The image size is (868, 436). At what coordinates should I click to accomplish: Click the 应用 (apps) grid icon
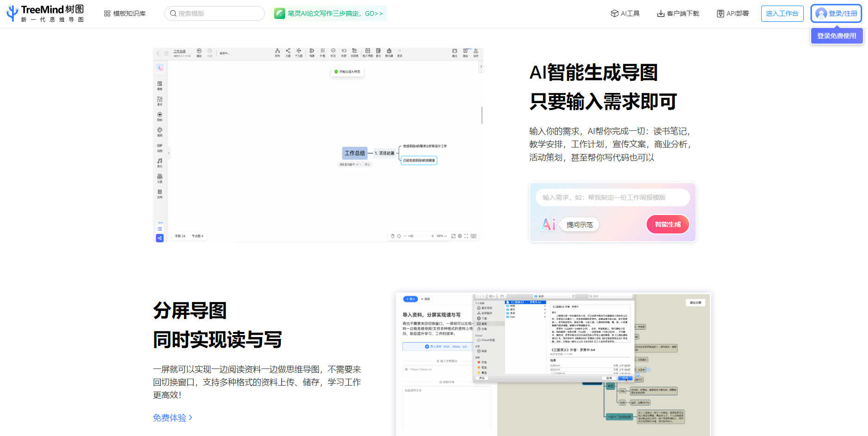[x=160, y=192]
